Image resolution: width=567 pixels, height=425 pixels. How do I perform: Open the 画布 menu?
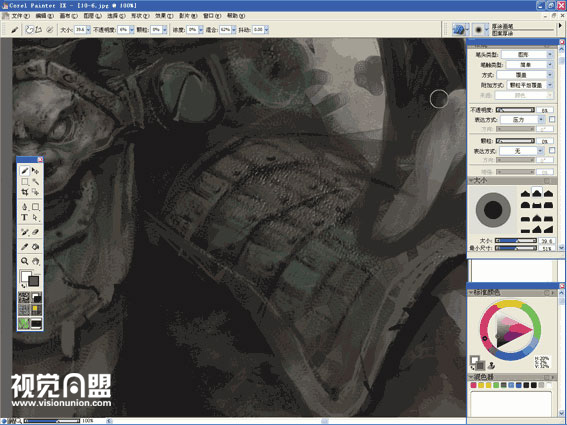[68, 16]
